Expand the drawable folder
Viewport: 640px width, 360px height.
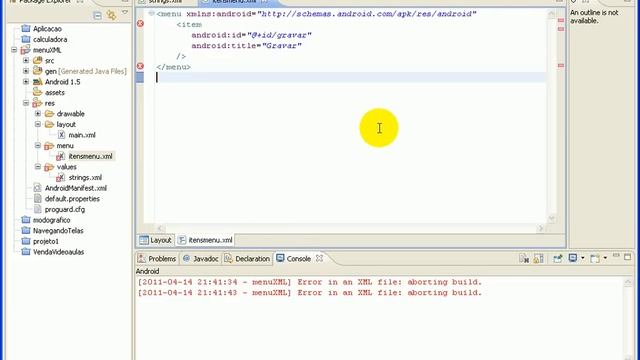[38, 113]
